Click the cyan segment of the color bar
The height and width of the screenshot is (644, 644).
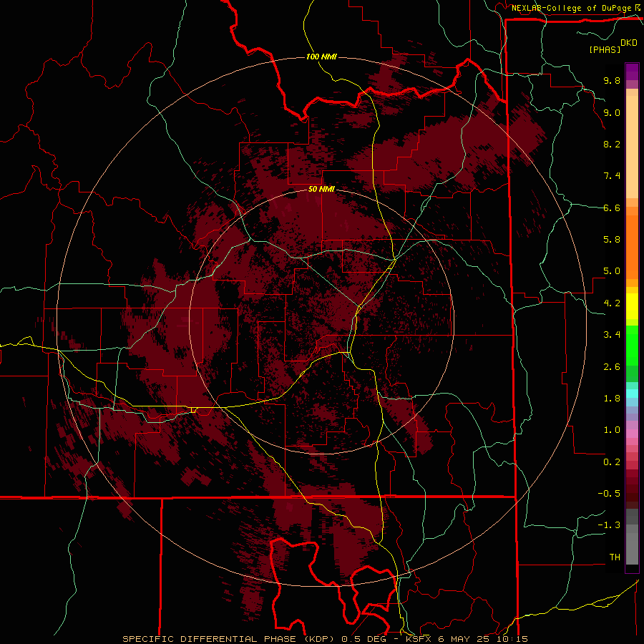point(632,394)
